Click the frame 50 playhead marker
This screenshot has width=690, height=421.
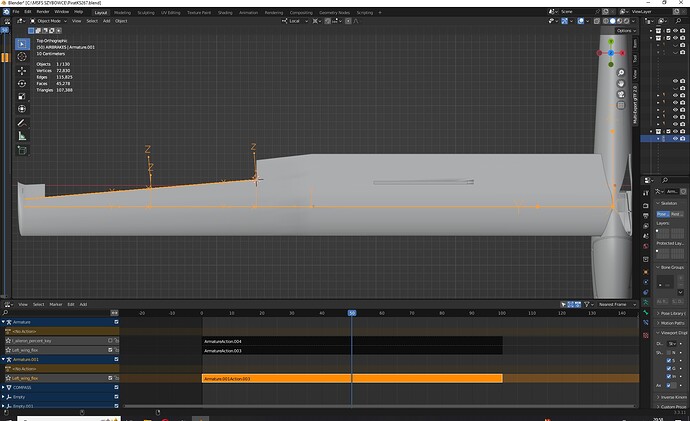[x=352, y=313]
